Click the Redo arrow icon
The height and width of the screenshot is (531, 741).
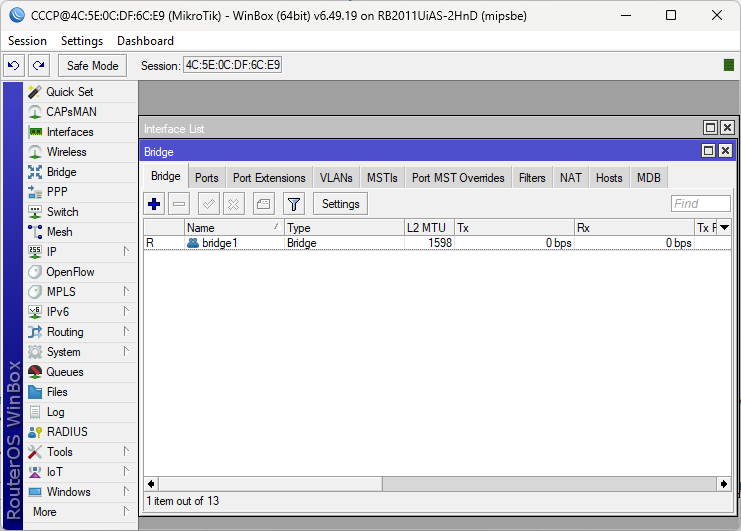click(x=39, y=65)
